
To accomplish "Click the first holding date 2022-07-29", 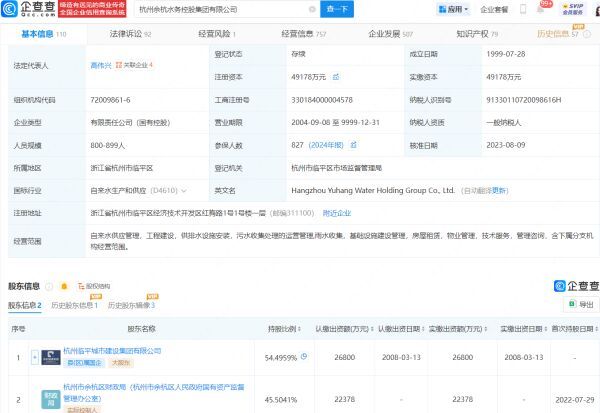I will click(575, 400).
